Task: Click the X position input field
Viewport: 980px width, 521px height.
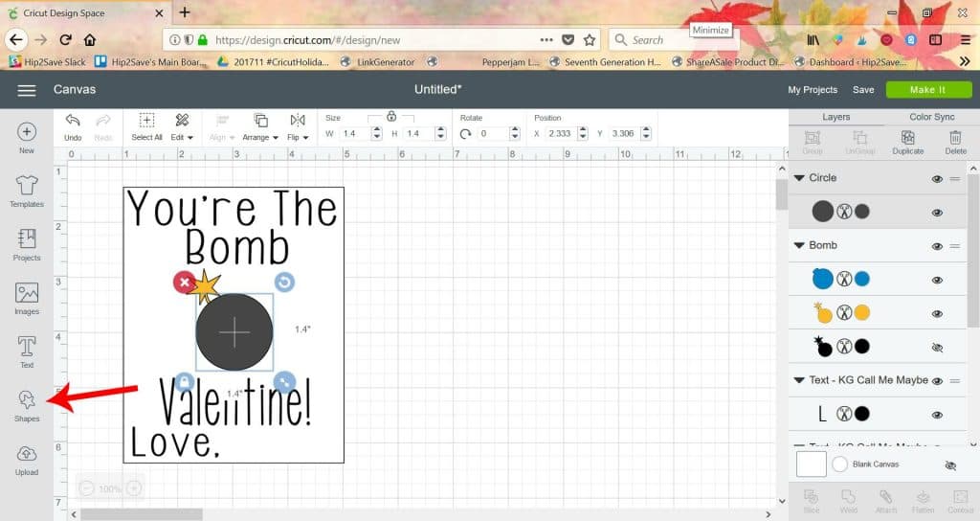Action: click(x=559, y=133)
